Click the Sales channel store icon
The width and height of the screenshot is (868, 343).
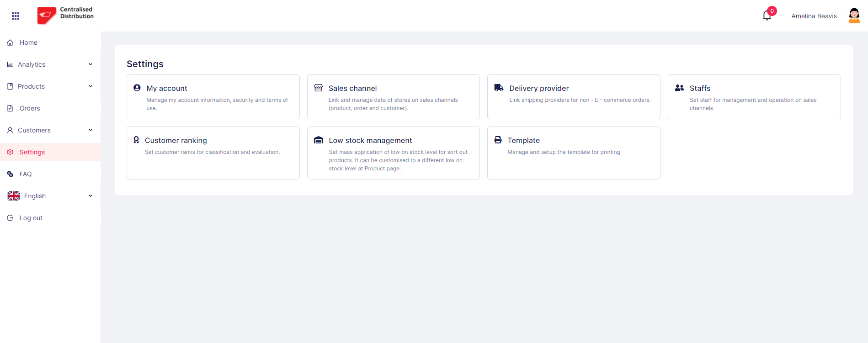pos(319,88)
